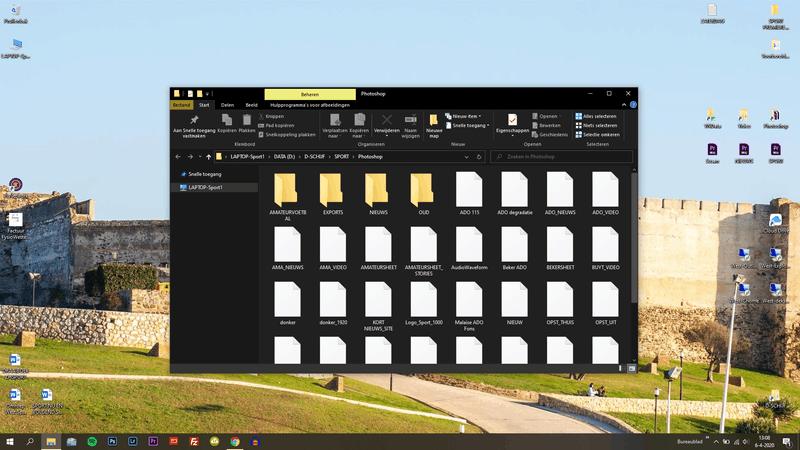
Task: Open Spotify from the taskbar
Action: [x=92, y=441]
